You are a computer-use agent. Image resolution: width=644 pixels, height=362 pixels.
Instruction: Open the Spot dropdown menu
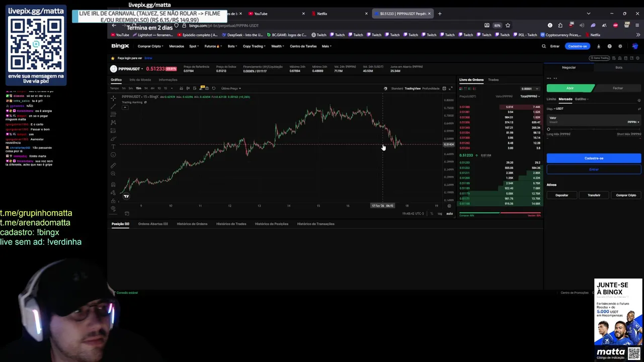(x=194, y=46)
